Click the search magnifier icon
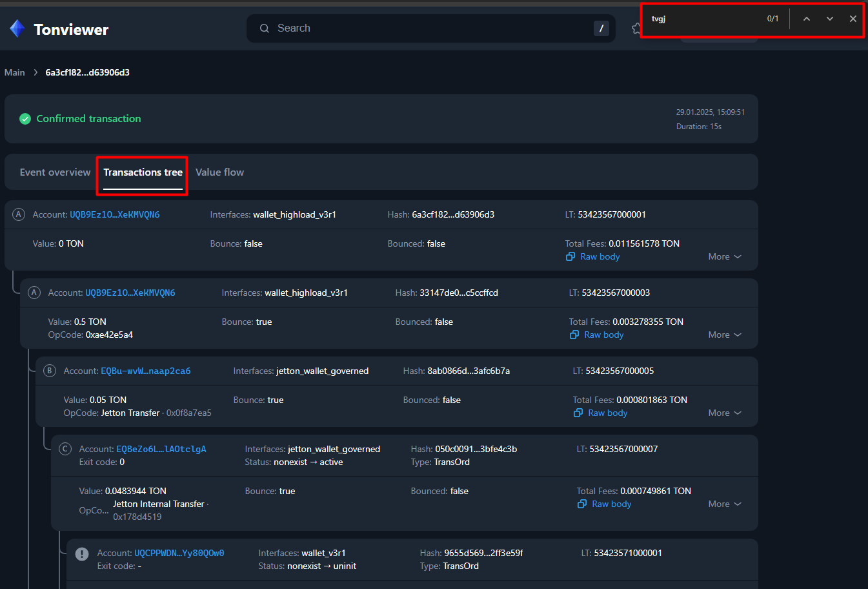 click(x=265, y=28)
